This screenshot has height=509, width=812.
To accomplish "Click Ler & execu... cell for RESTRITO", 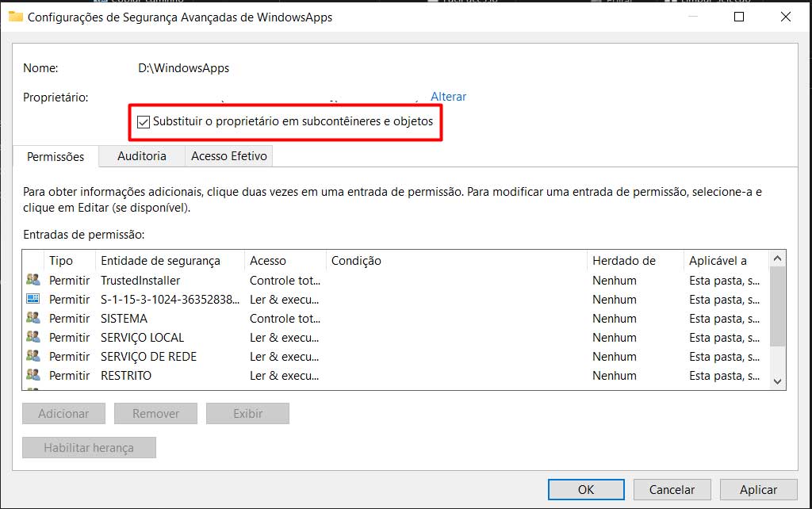I will [285, 375].
